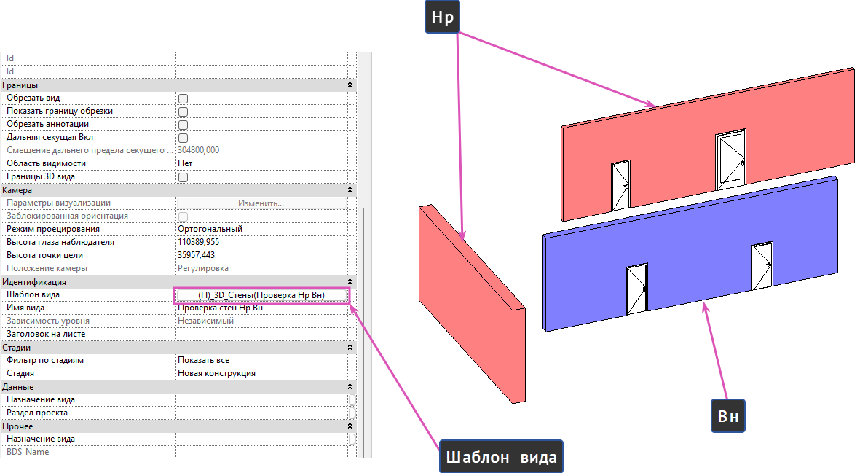Viewport: 868px width, 473px height.
Task: Select left door in the blue wall
Action: click(636, 289)
